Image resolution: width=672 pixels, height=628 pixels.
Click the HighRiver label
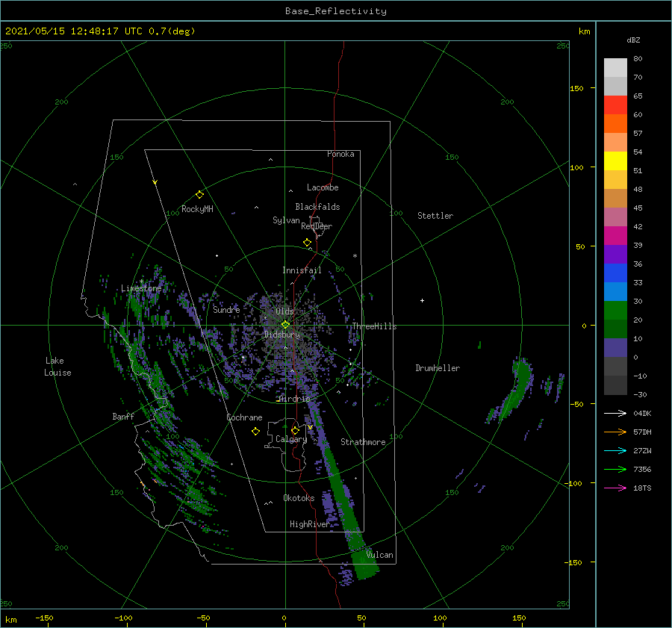(309, 524)
